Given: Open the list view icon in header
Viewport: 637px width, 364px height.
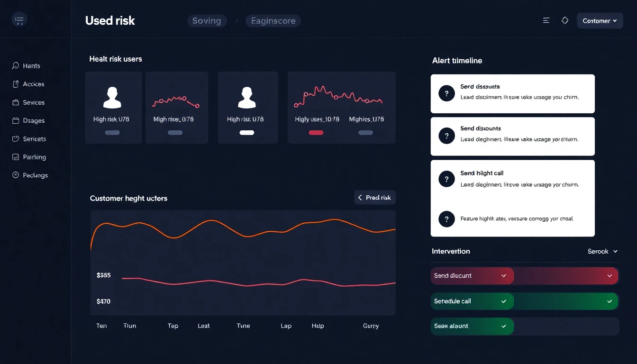Looking at the screenshot, I should coord(546,20).
